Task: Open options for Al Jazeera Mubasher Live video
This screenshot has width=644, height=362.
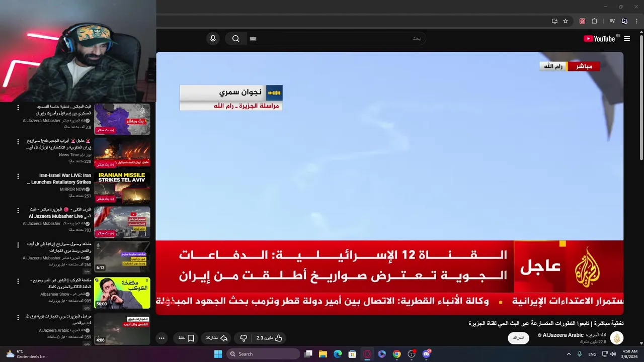Action: pos(18,210)
